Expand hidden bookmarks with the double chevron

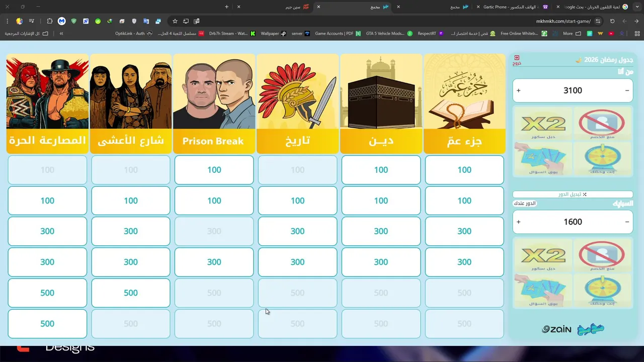[x=61, y=34]
